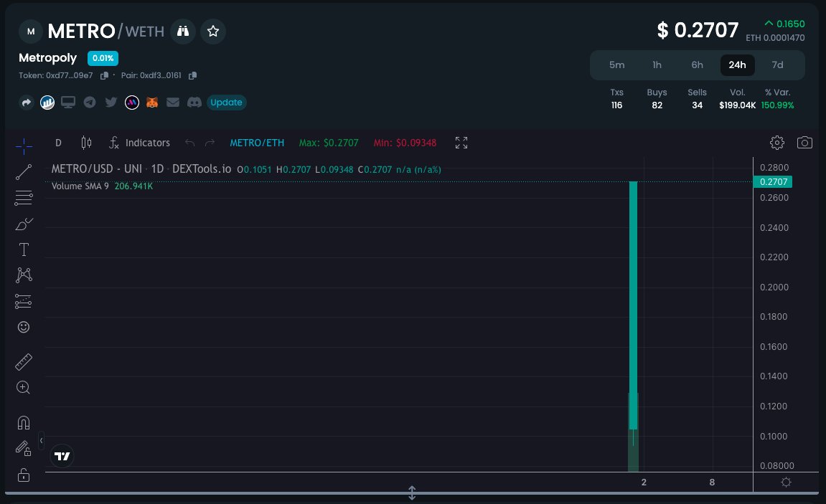
Task: Switch stats to the 1h tab
Action: (x=657, y=65)
